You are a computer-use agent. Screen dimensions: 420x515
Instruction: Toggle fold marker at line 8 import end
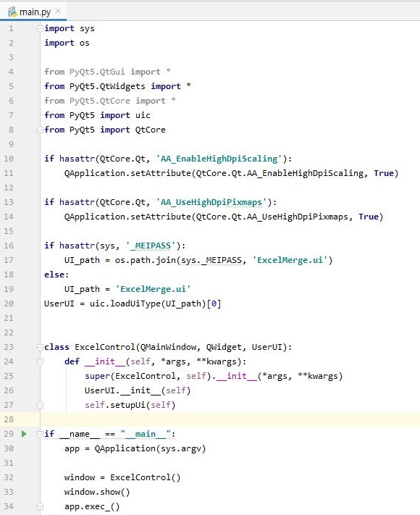click(x=40, y=130)
